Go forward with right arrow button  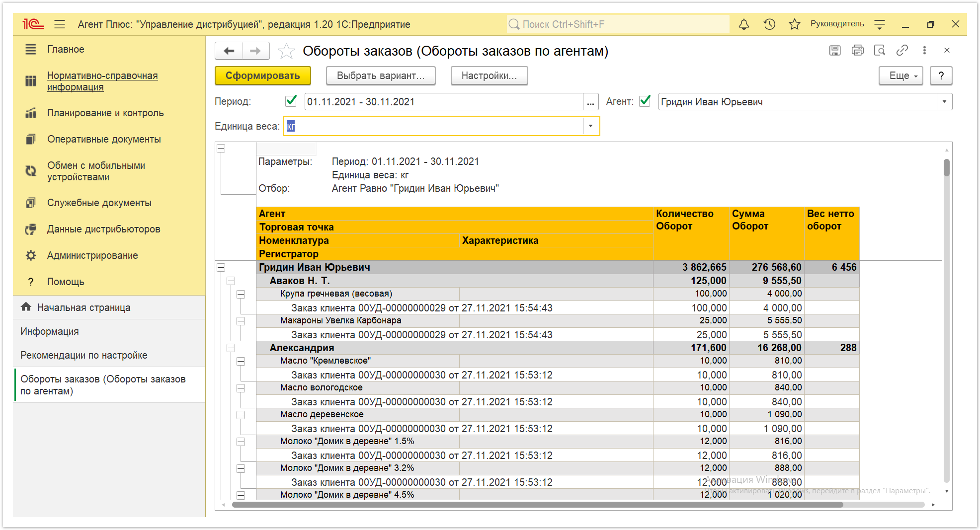[255, 51]
